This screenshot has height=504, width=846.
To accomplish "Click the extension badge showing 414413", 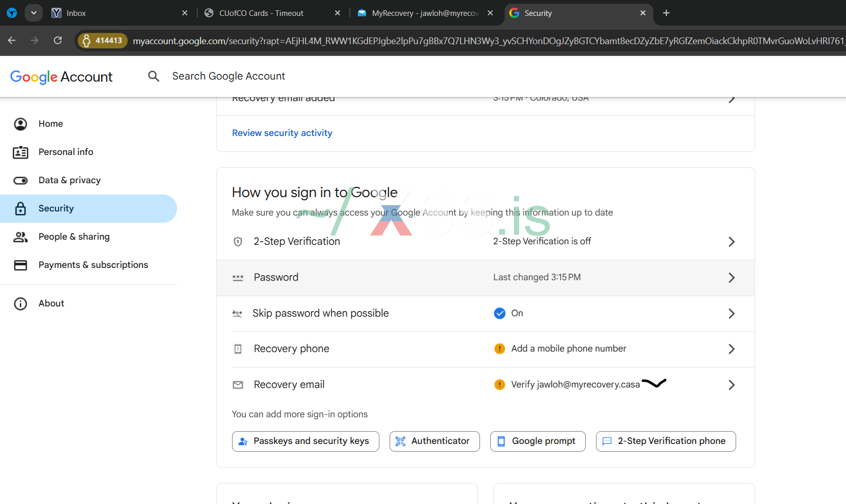I will [x=103, y=40].
